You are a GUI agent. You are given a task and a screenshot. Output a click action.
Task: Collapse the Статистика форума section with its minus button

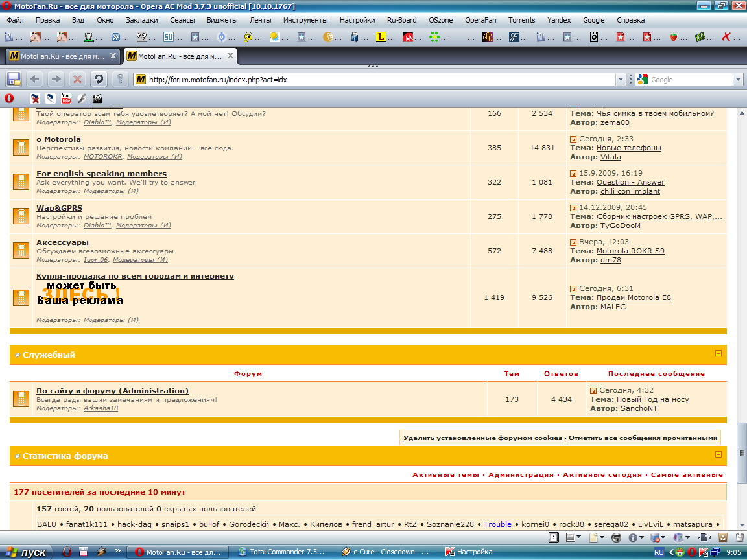(718, 454)
